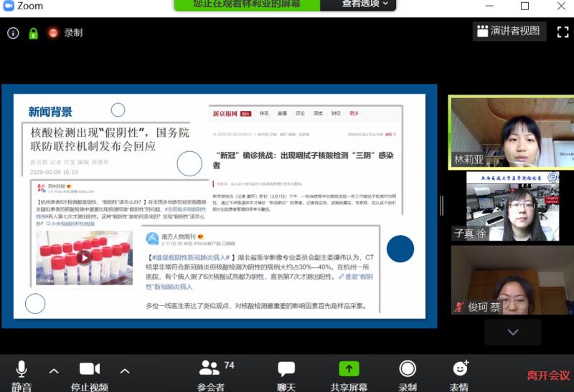Click the red recording indicator
The height and width of the screenshot is (392, 574).
(x=53, y=33)
